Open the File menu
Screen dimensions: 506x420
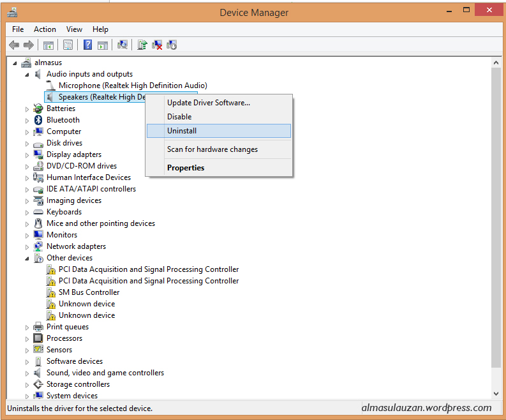pyautogui.click(x=18, y=29)
